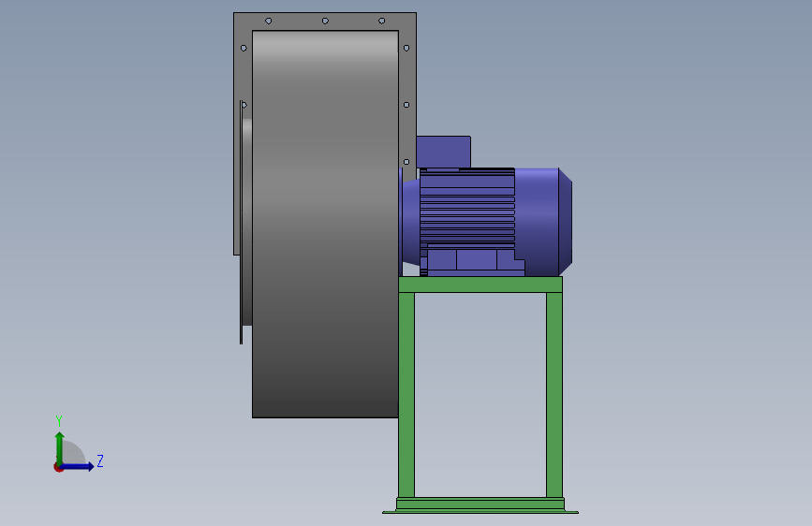Select the purple motor terminal box
This screenshot has height=526, width=812.
tap(443, 152)
